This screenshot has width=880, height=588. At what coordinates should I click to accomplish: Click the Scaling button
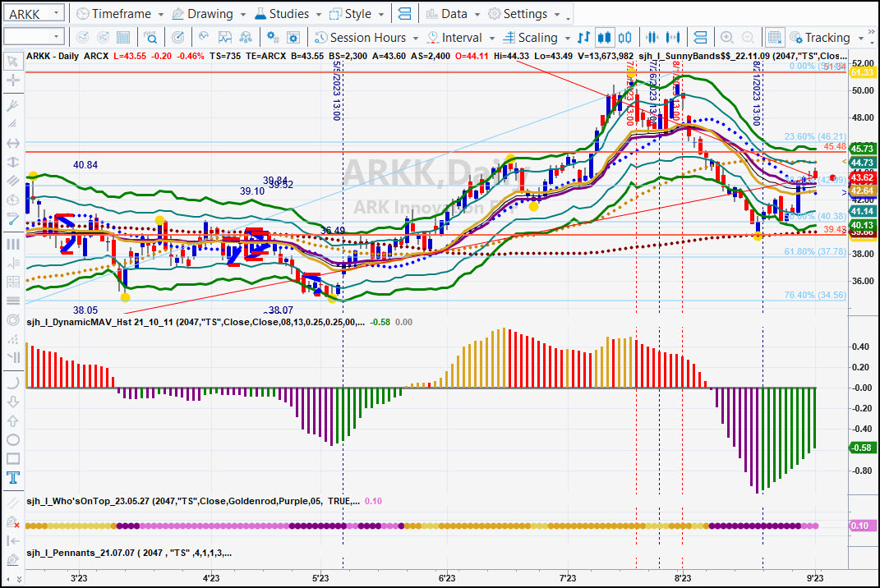(x=530, y=38)
